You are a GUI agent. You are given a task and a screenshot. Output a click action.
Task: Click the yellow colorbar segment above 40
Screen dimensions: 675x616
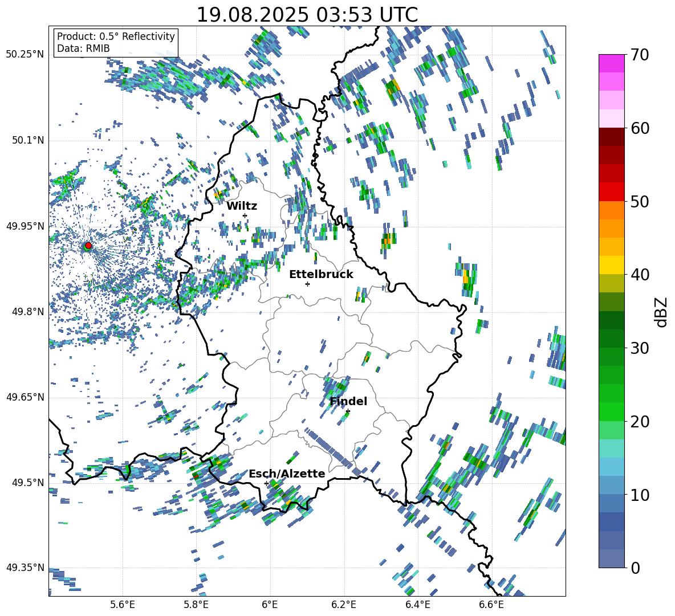coord(611,266)
